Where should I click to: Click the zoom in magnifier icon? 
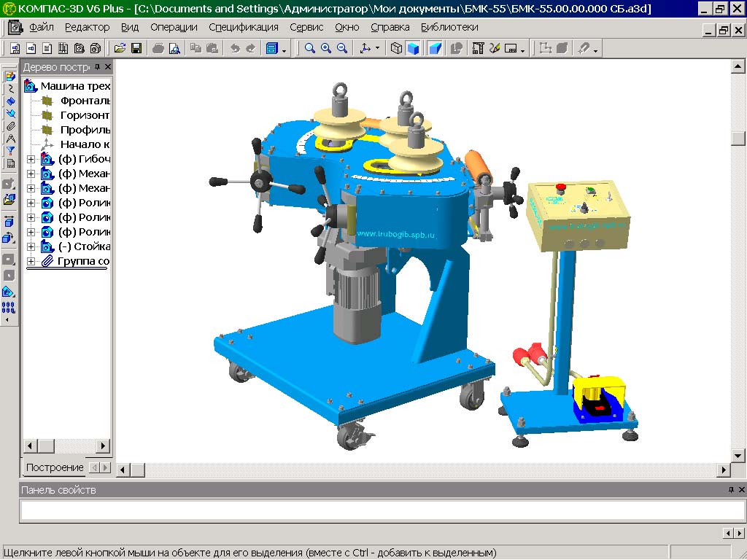point(325,48)
